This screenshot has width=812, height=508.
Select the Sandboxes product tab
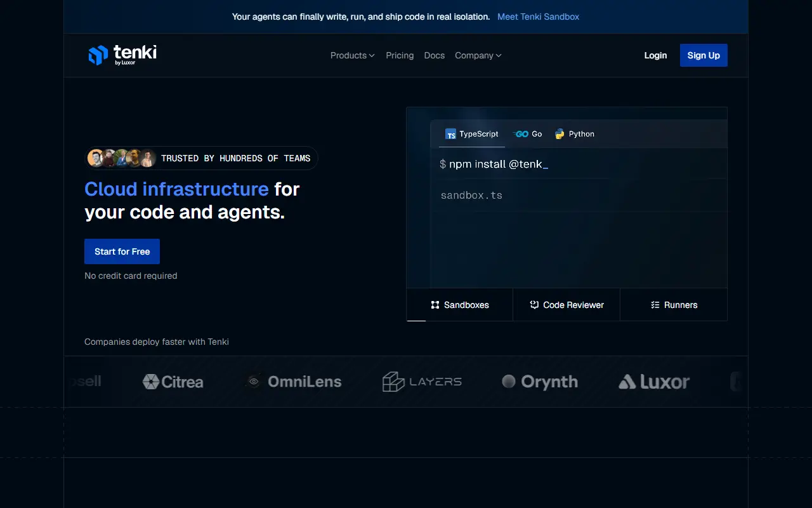(460, 305)
